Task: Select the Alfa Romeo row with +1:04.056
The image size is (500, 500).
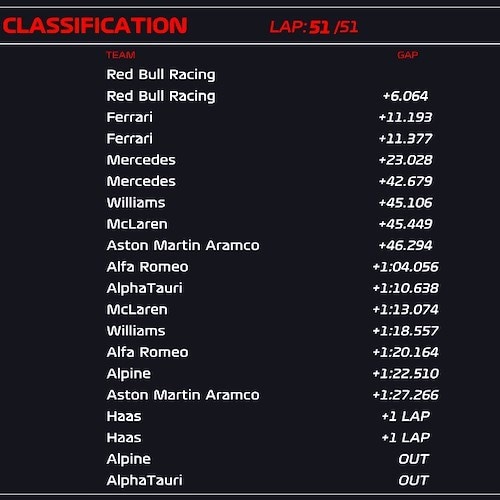Action: coord(273,267)
